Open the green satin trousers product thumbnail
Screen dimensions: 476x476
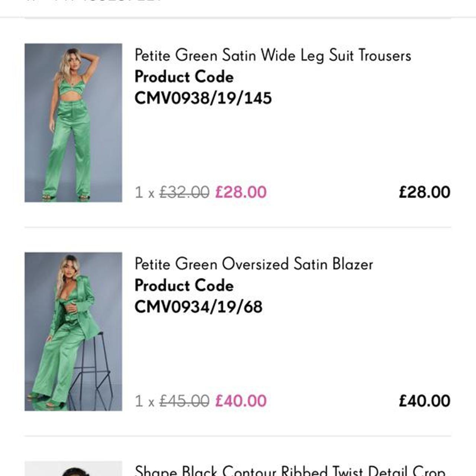(x=73, y=123)
